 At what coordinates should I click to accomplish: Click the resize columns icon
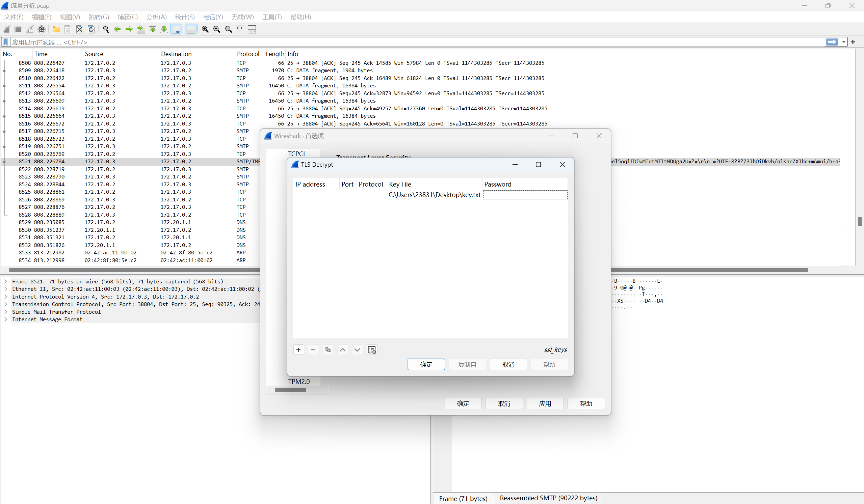(240, 29)
